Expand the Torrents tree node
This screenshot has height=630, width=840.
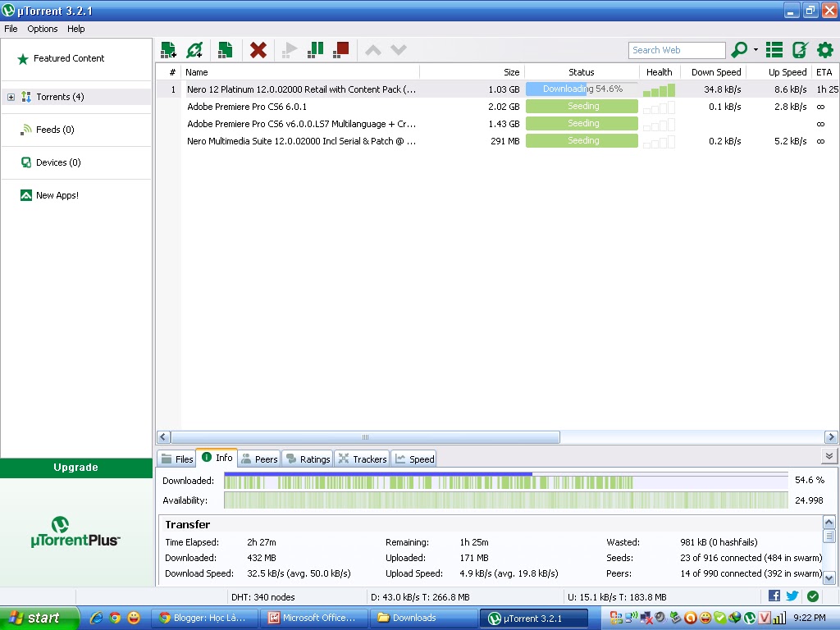coord(11,97)
